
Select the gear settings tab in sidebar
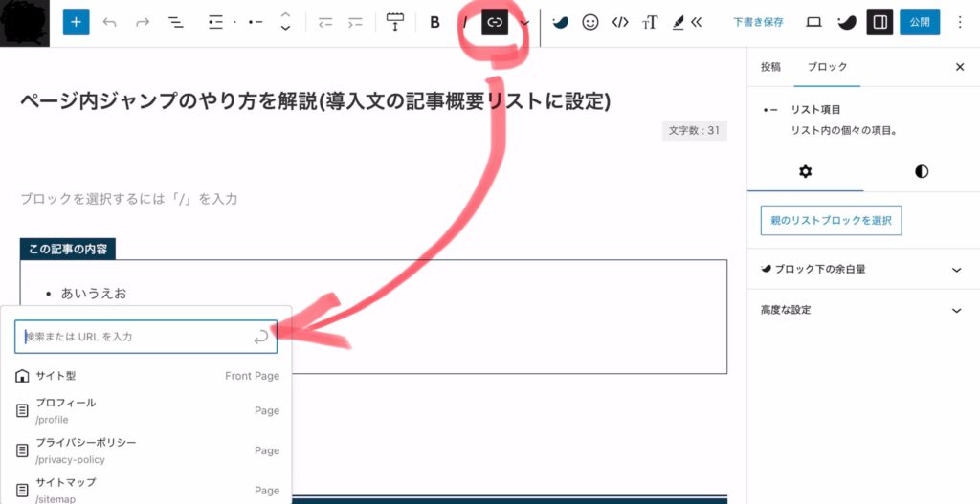point(805,171)
